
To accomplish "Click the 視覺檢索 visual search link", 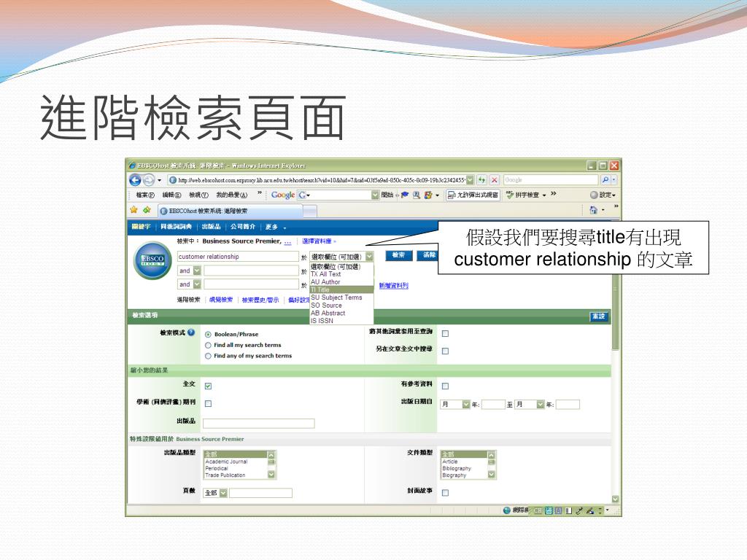I will [x=221, y=300].
